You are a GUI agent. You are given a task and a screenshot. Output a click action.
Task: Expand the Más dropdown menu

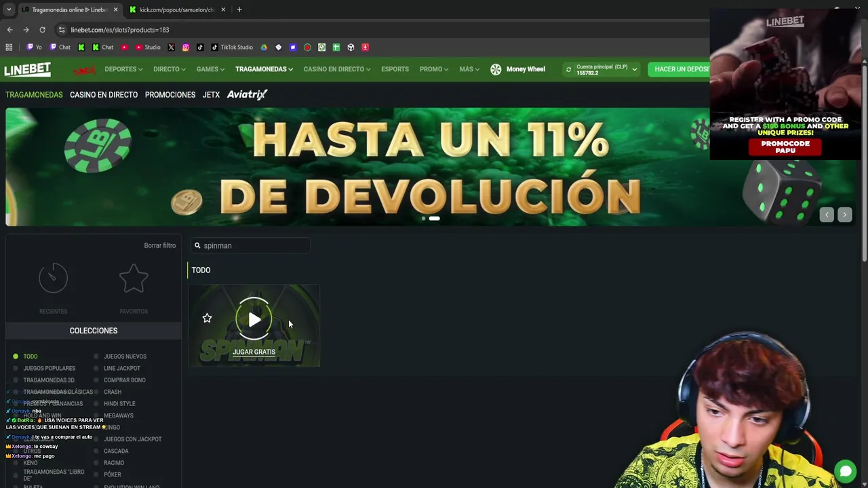pos(469,69)
